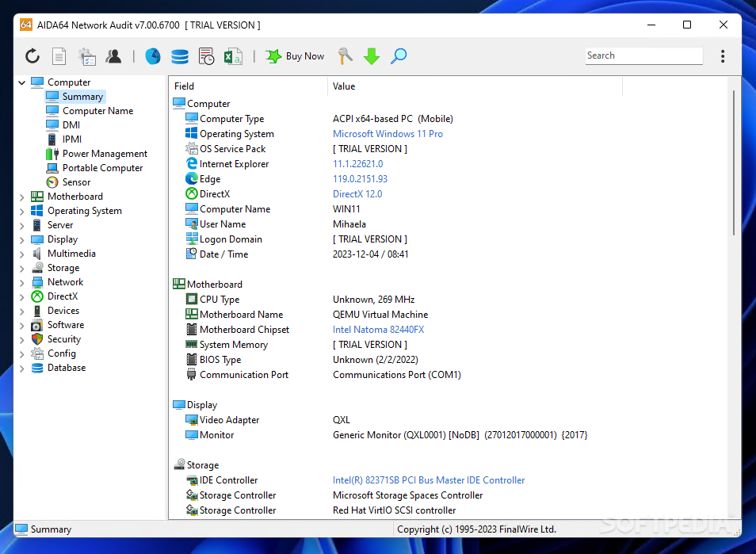
Task: Expand the Security tree node
Action: pos(21,339)
